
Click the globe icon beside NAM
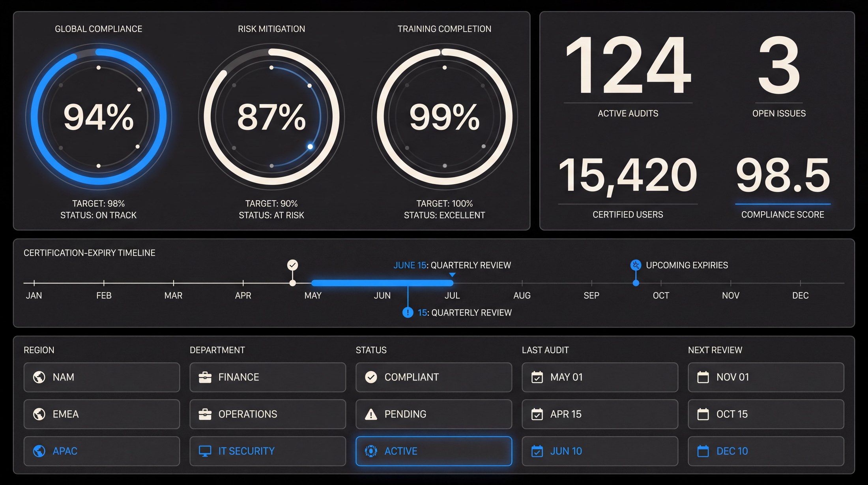point(39,377)
